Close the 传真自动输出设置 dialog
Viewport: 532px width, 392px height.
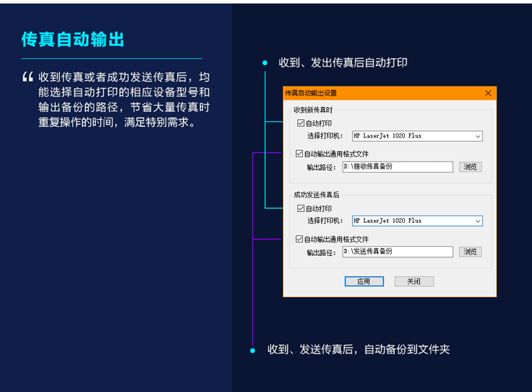tap(488, 94)
